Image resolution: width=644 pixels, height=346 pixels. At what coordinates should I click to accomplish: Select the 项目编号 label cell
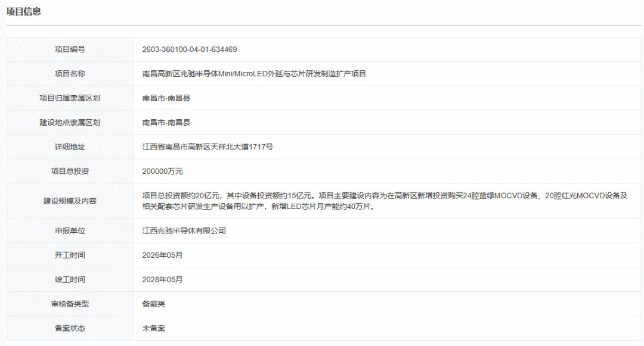[x=70, y=49]
